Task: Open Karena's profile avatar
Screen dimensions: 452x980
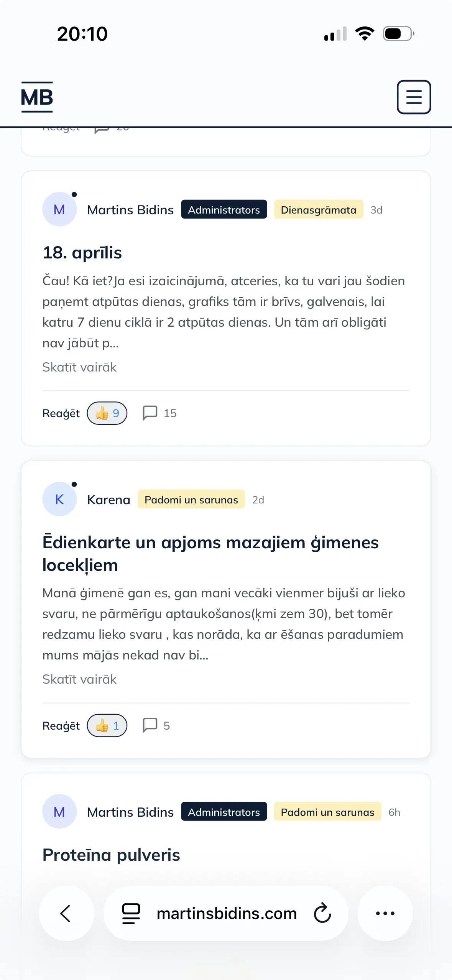Action: (59, 499)
